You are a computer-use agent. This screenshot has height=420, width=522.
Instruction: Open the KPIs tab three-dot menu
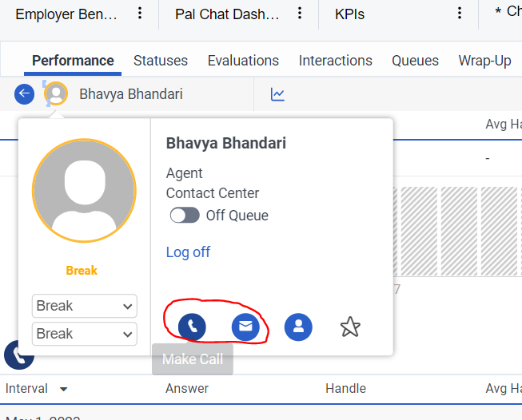coord(460,14)
